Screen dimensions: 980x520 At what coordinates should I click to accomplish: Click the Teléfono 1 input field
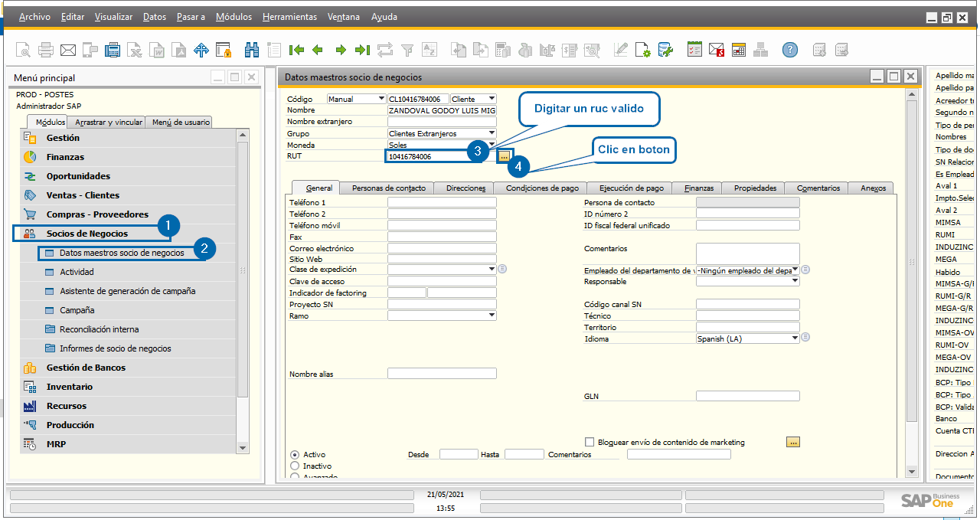point(442,203)
